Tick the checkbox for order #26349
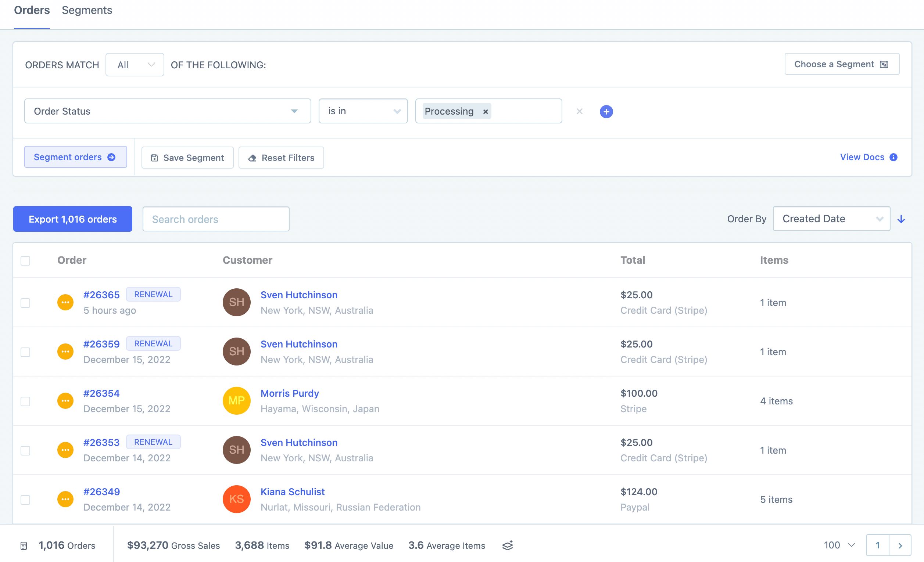 point(25,500)
